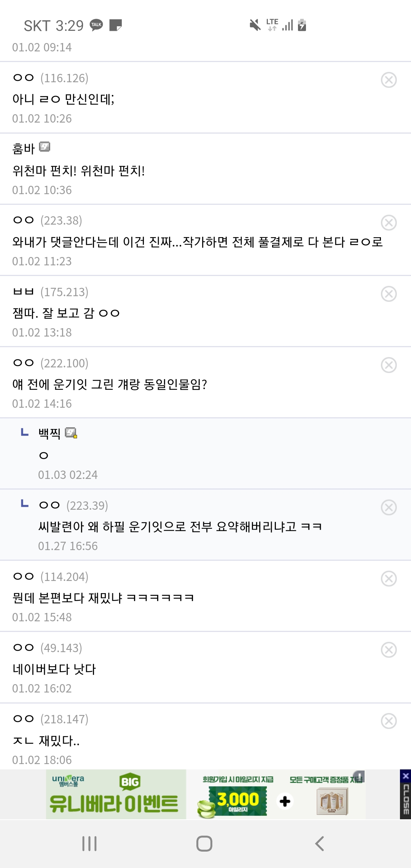Screen dimensions: 411x868
Task: Tap delete icon on 222.100 comment
Action: [389, 365]
